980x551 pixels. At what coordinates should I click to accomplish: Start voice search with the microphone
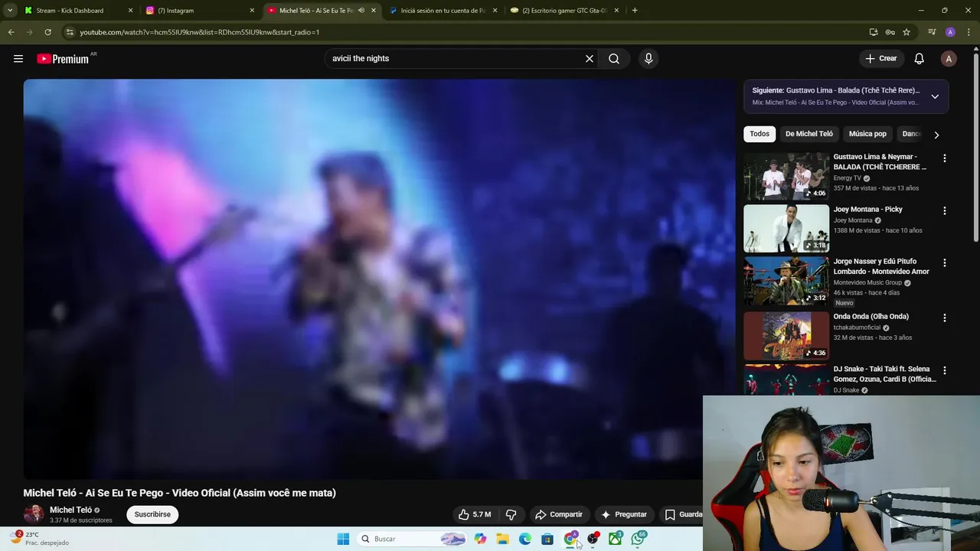tap(648, 58)
